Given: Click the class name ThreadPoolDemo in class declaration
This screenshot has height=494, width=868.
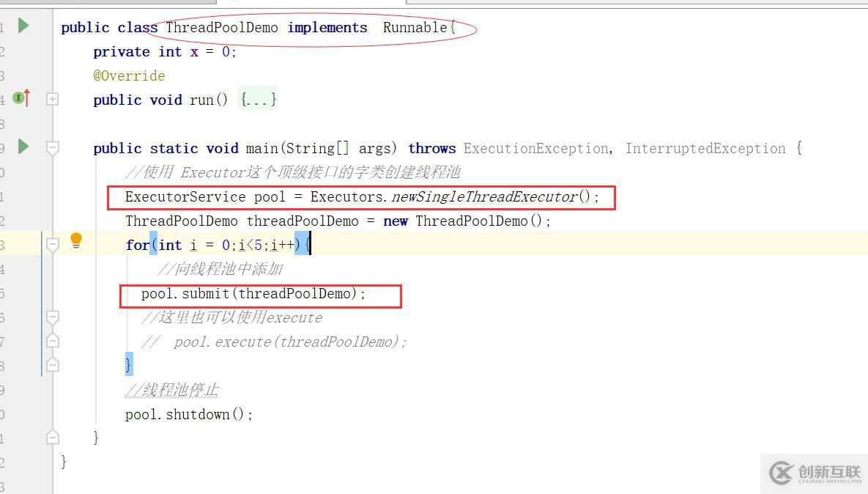Looking at the screenshot, I should [221, 27].
